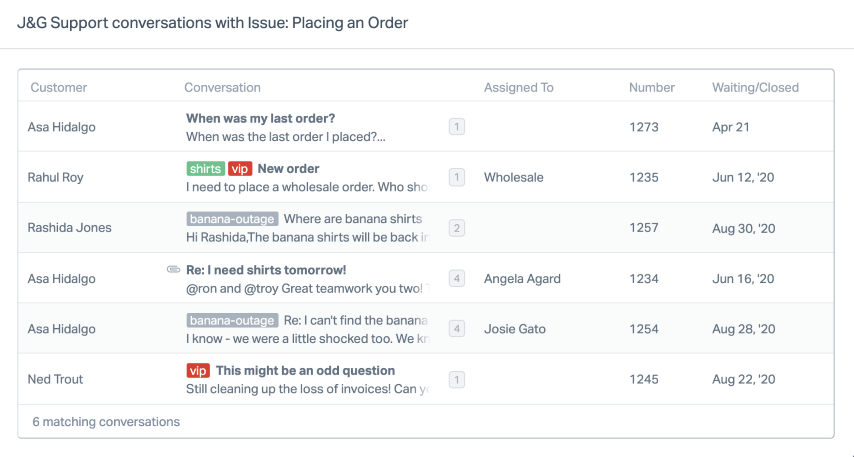Select customer Rahul Roy
This screenshot has width=854, height=457.
coord(56,178)
